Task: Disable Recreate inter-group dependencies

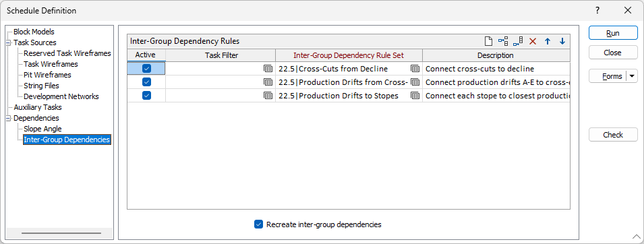Action: point(258,224)
